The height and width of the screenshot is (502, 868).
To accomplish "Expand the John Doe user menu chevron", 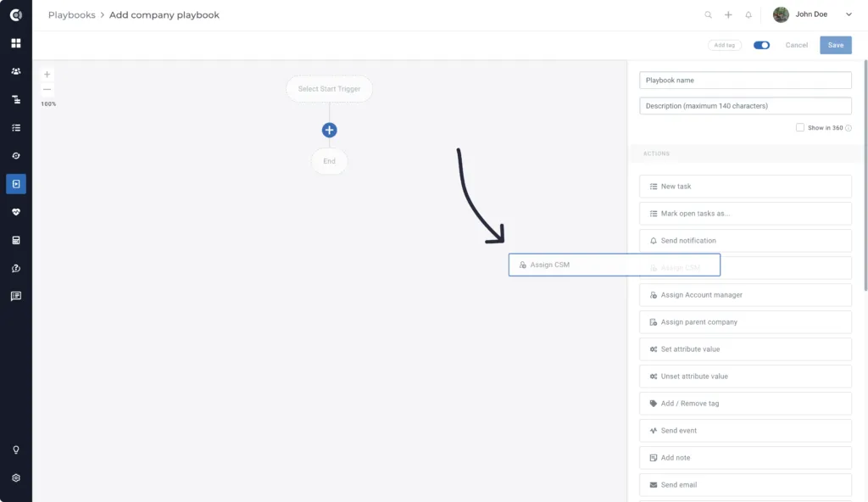I will (x=849, y=14).
